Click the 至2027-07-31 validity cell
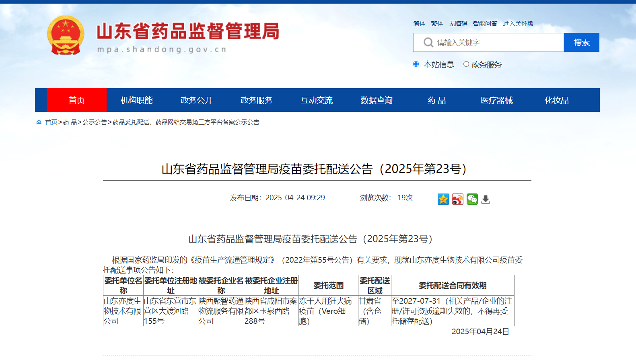Screen dimensions: 636x364 [453, 311]
